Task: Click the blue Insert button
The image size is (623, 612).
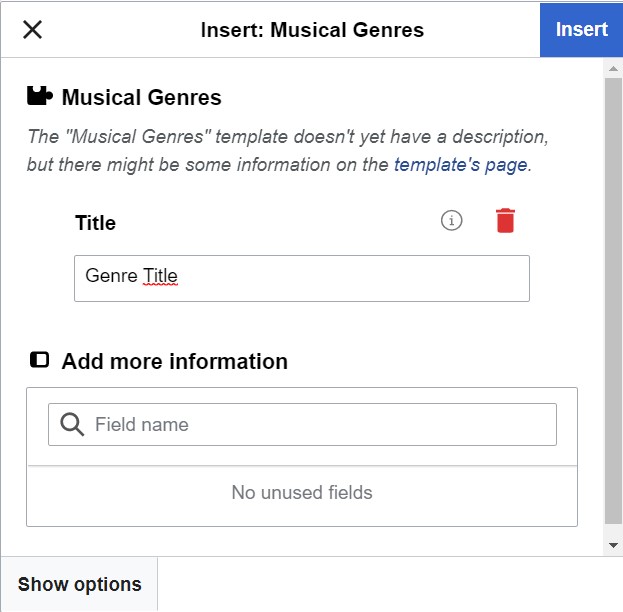Action: [581, 29]
